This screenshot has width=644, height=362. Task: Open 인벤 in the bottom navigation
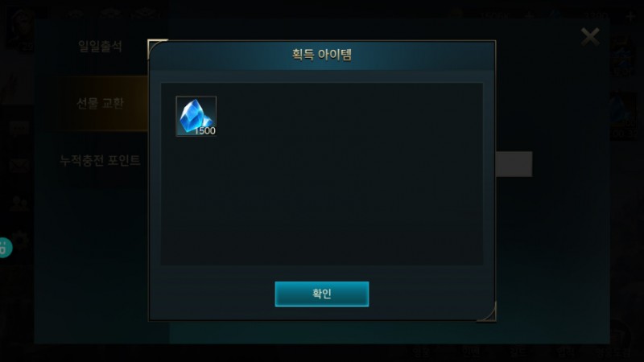pos(471,352)
